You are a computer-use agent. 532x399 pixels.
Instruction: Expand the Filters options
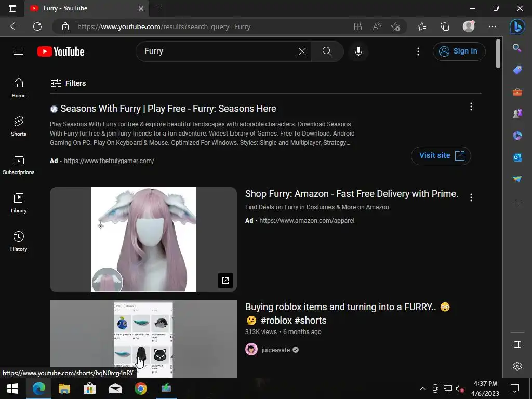[68, 83]
